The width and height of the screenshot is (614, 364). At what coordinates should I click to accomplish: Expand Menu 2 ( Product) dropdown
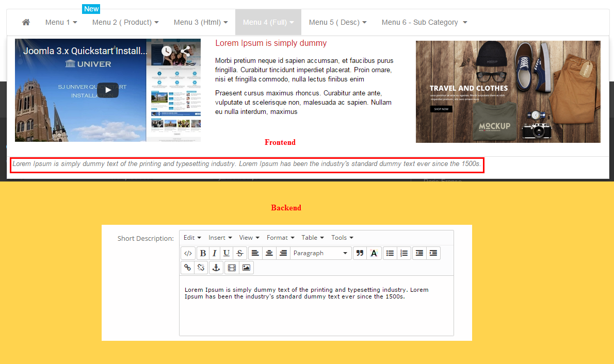click(x=125, y=22)
